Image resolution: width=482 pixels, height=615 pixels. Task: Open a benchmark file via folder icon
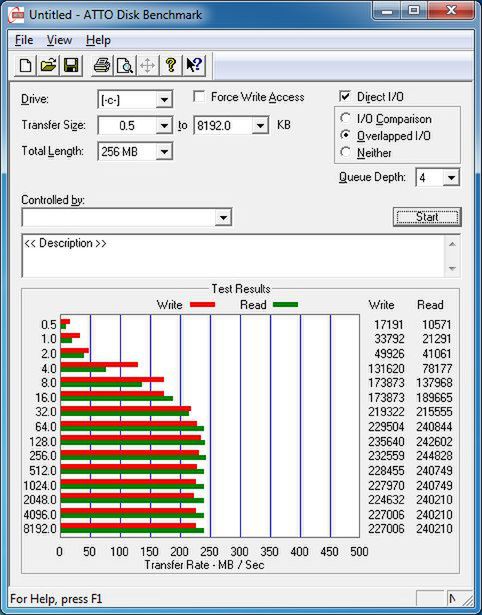tap(48, 65)
